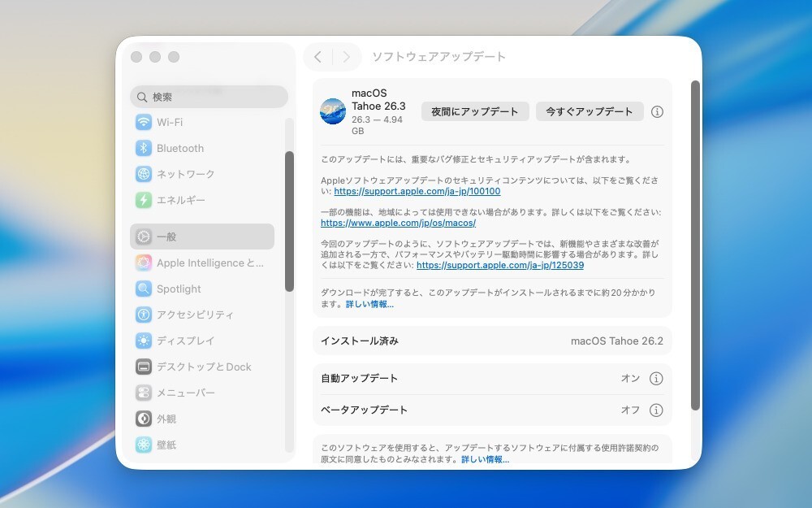Screen dimensions: 812x508
Task: Click 今すぐアップデート button
Action: click(590, 111)
